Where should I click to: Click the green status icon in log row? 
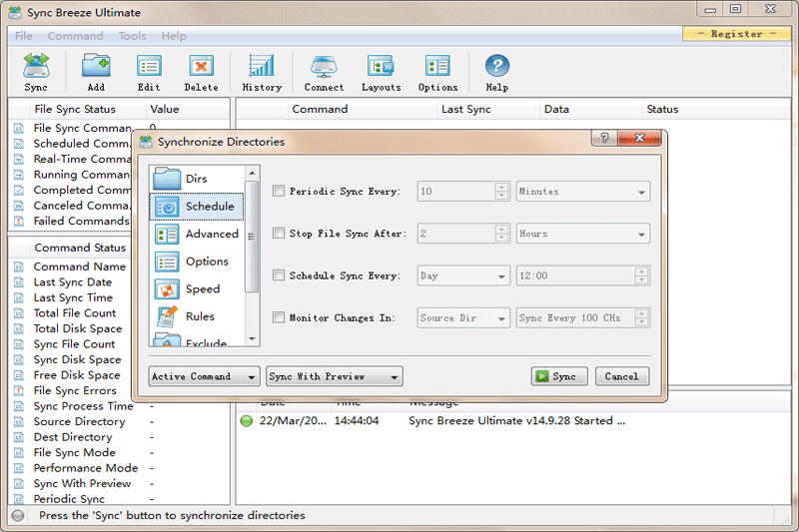pyautogui.click(x=246, y=421)
